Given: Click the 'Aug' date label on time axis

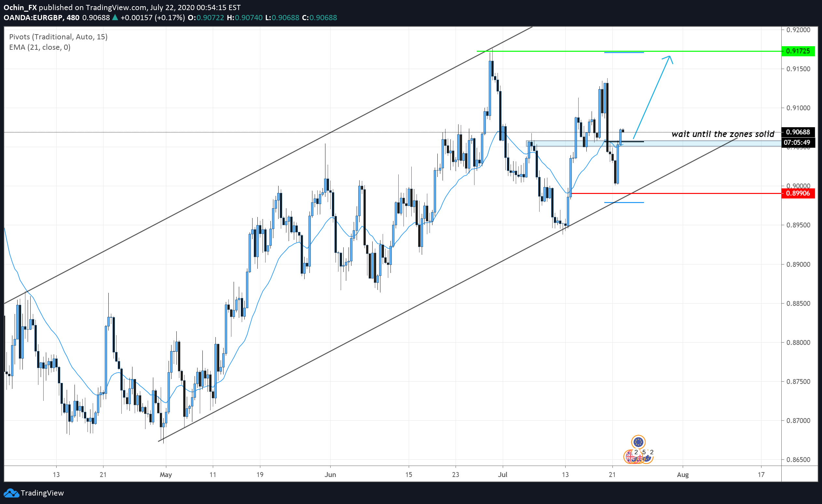Looking at the screenshot, I should [682, 475].
